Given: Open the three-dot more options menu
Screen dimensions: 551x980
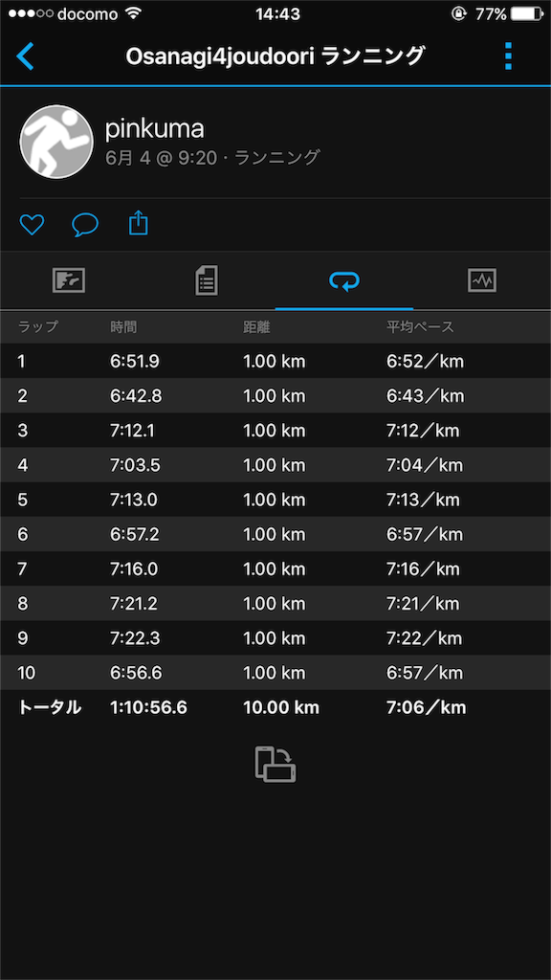Looking at the screenshot, I should (x=508, y=56).
